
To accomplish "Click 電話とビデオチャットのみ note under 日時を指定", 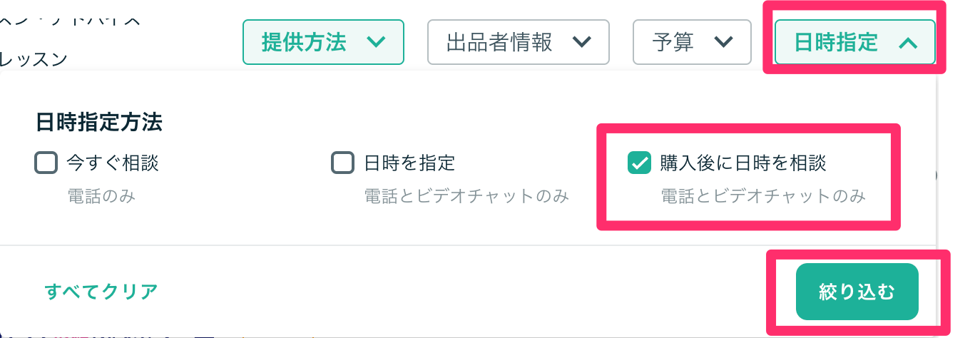I will 466,196.
